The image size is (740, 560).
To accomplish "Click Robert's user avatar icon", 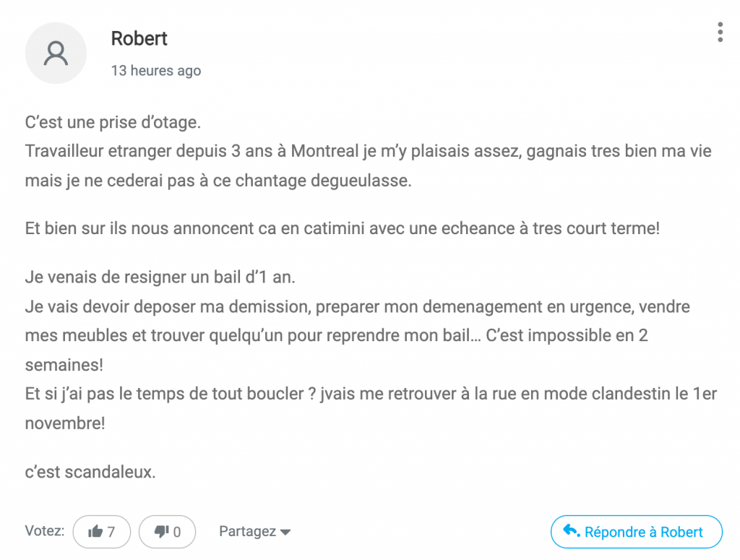I will (x=56, y=53).
